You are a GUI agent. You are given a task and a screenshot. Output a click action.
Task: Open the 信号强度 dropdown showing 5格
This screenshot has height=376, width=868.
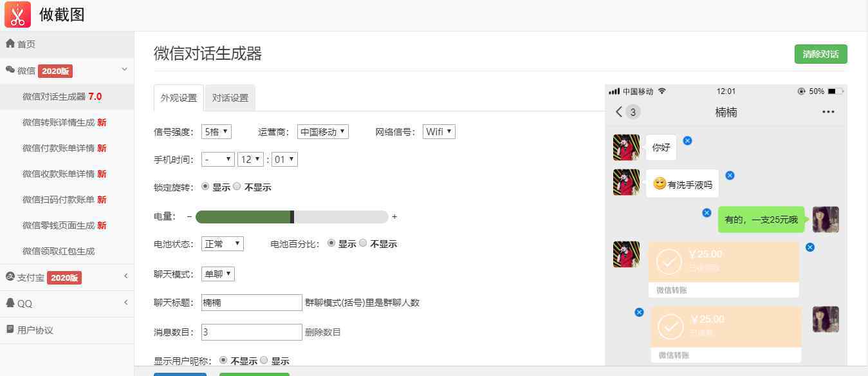pyautogui.click(x=216, y=131)
